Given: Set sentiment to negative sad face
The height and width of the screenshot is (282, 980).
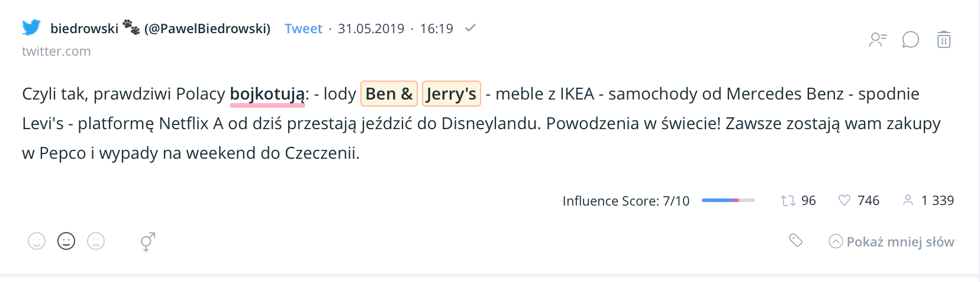Looking at the screenshot, I should 96,241.
